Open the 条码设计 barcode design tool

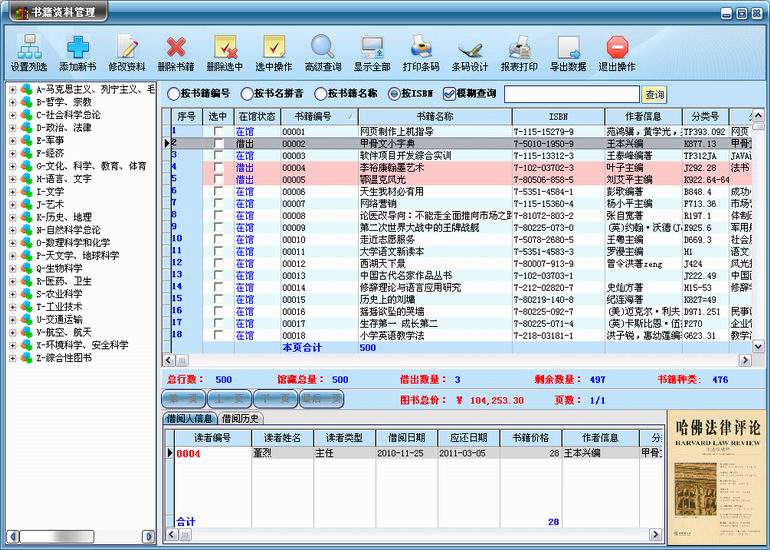470,47
